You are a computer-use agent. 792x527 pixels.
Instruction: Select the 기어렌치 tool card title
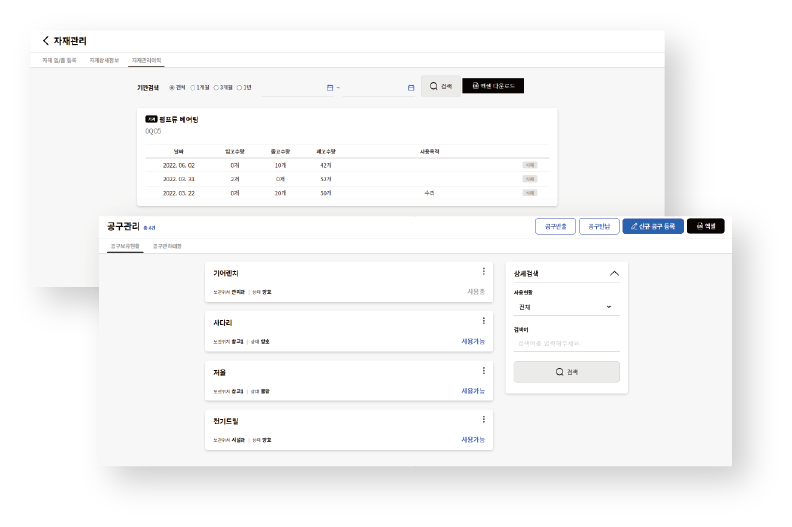pos(226,273)
